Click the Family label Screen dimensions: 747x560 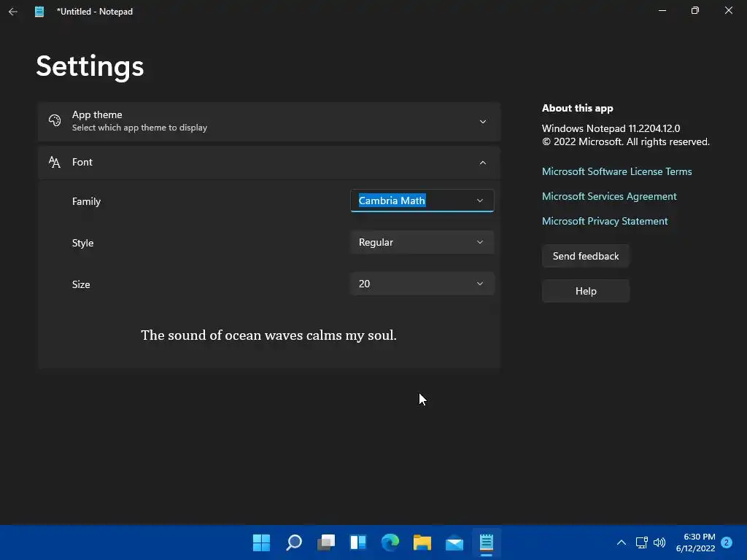pos(86,201)
